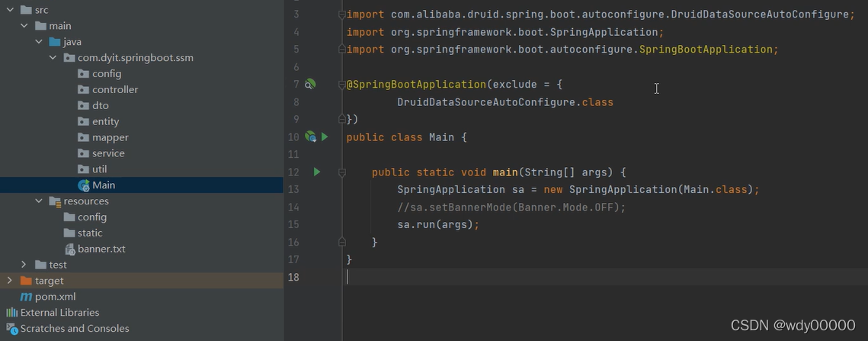The height and width of the screenshot is (341, 868).
Task: Click the External Libraries icon
Action: click(x=11, y=313)
